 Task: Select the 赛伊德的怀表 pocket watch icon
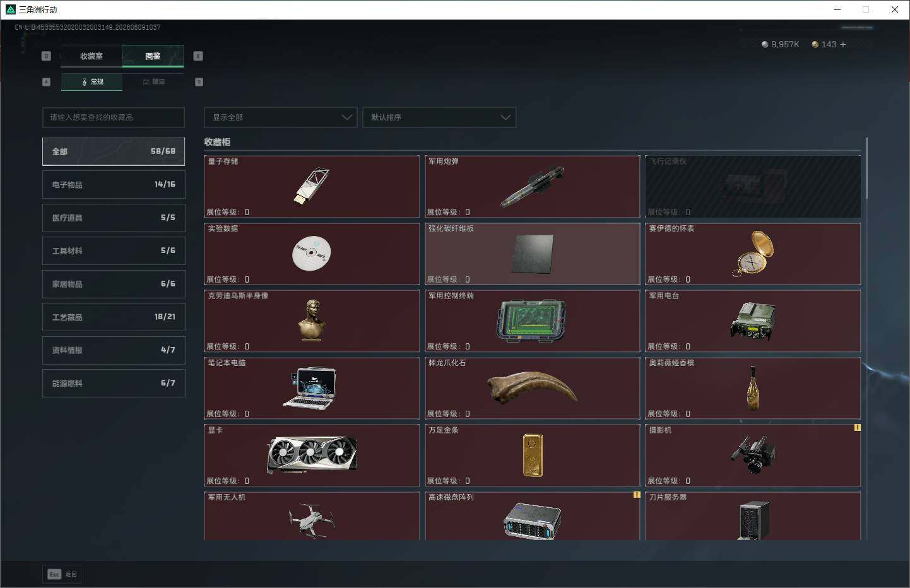753,254
